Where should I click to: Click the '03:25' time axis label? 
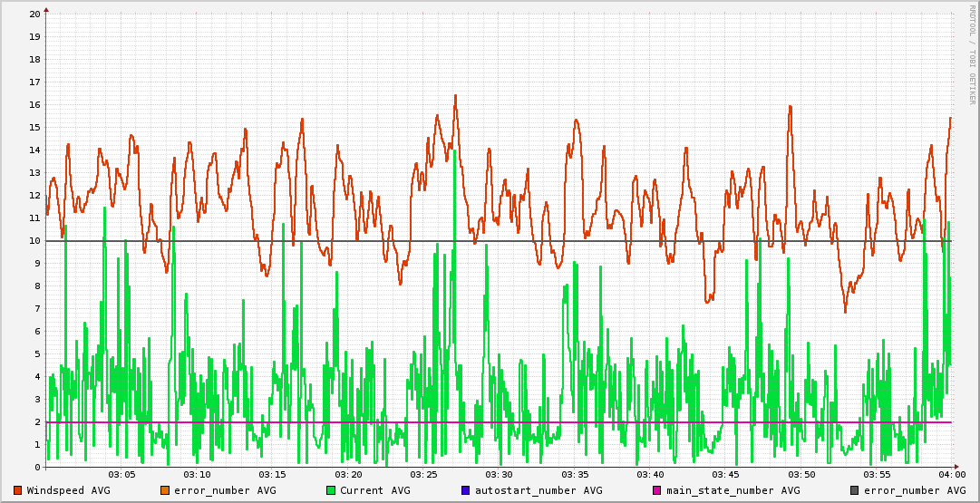tap(423, 476)
